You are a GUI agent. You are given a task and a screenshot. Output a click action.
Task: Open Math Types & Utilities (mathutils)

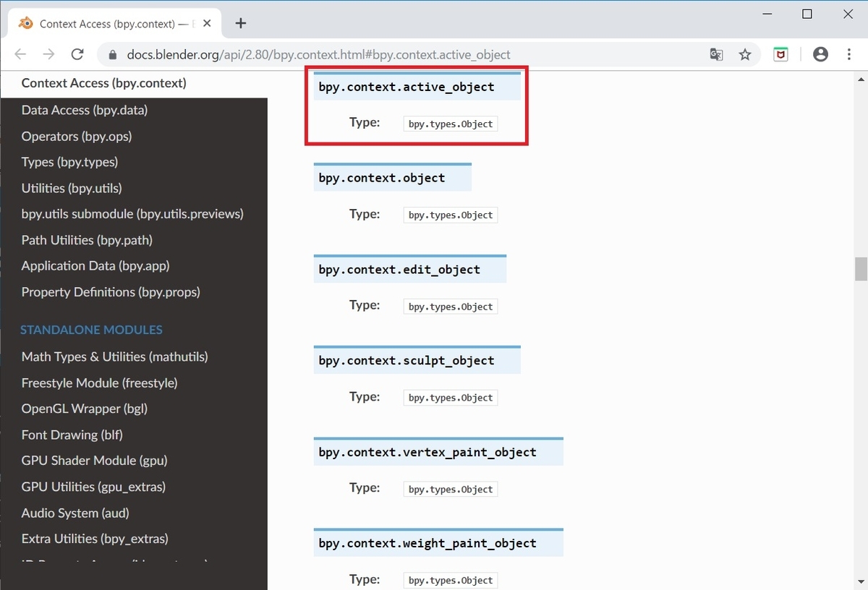115,356
